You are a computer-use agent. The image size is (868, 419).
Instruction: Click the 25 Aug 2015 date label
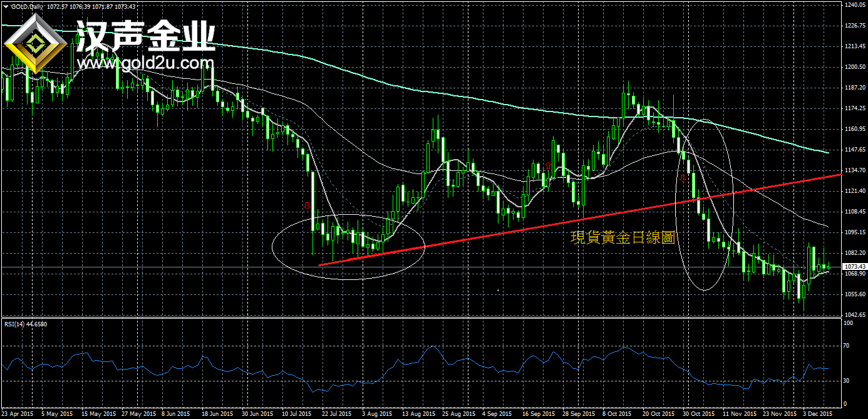(458, 414)
